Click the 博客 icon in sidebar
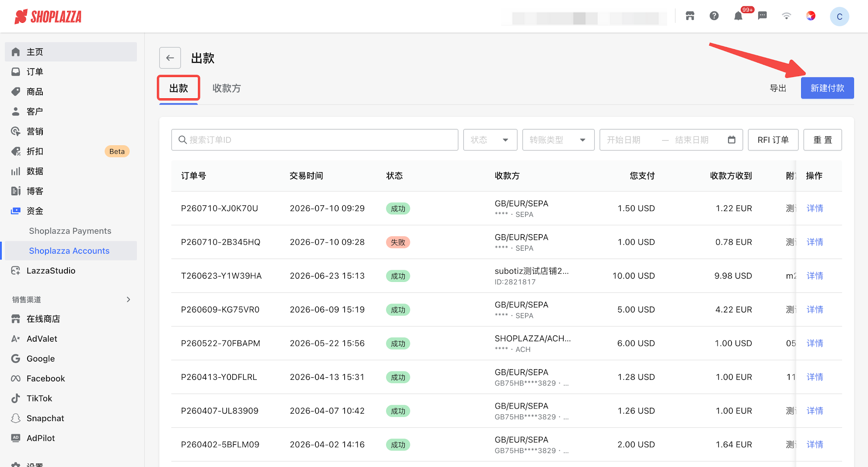The width and height of the screenshot is (868, 467). (16, 191)
